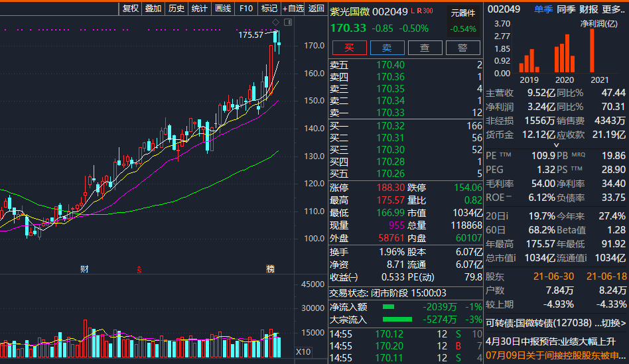Toggle the panel layout icon above chart
Screen dimensions: 629x364
(287, 22)
